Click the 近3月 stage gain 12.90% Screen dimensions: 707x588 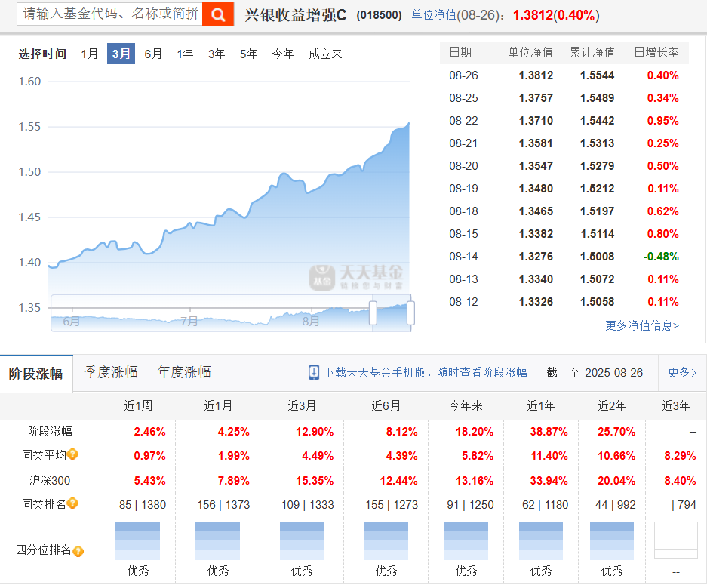tap(315, 432)
